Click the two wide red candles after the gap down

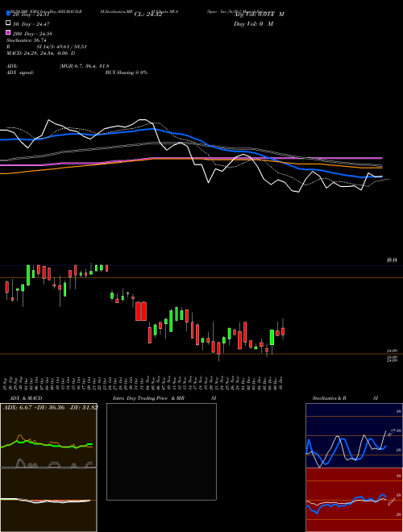[141, 311]
